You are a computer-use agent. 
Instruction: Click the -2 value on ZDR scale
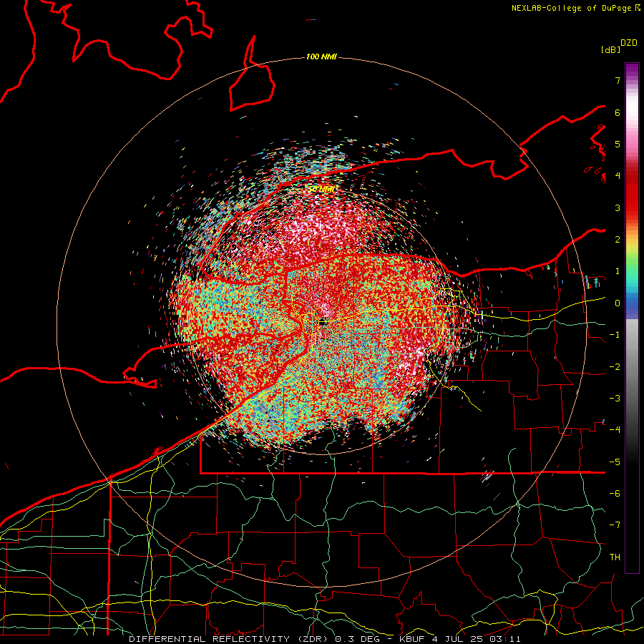coord(615,367)
